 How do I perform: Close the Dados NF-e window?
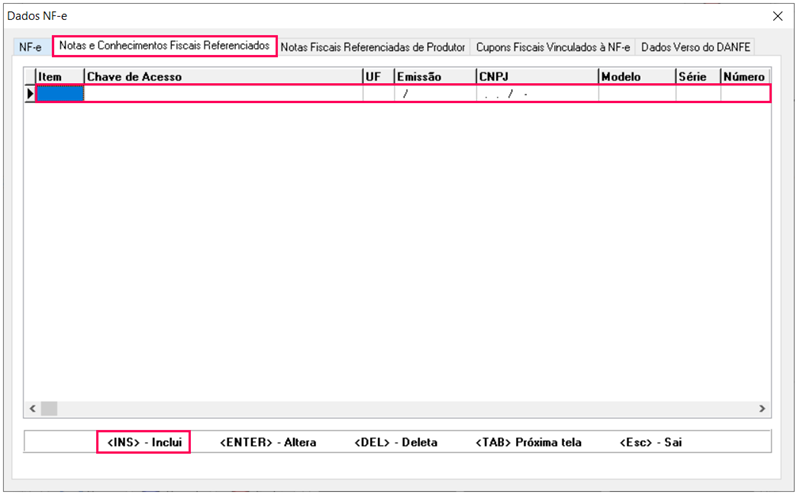(779, 16)
